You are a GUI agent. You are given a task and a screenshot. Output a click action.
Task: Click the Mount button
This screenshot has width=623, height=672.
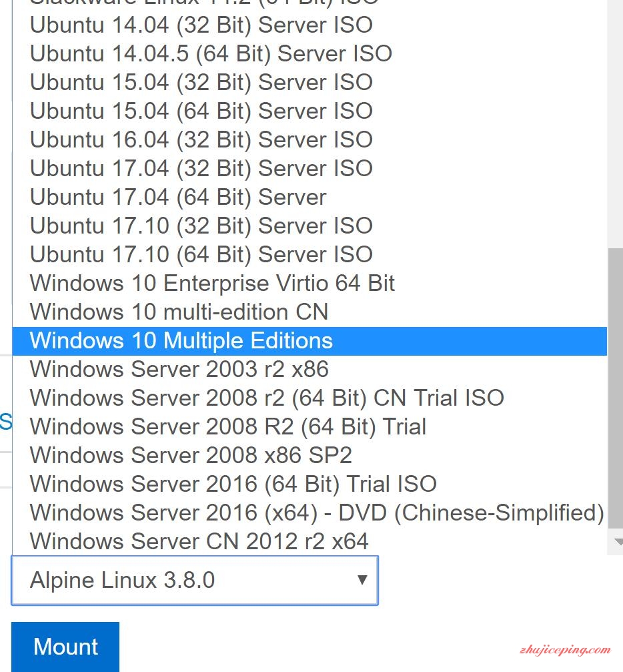65,646
